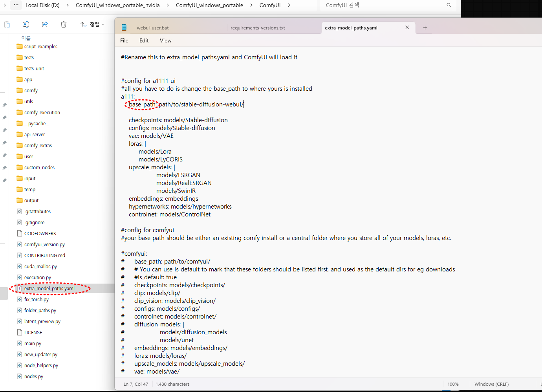Select the CODEOWNERS file icon
Screen dimensions: 542x392
click(20, 233)
